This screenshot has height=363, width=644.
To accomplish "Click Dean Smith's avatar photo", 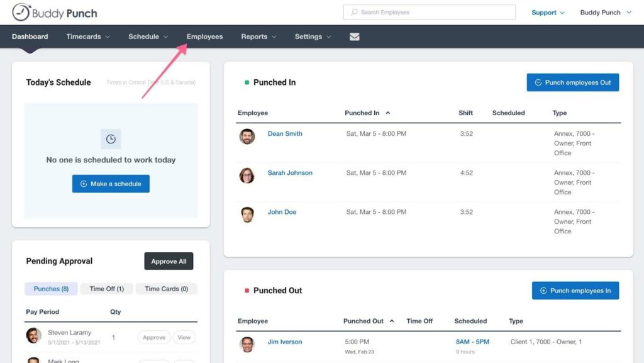I will tap(247, 137).
